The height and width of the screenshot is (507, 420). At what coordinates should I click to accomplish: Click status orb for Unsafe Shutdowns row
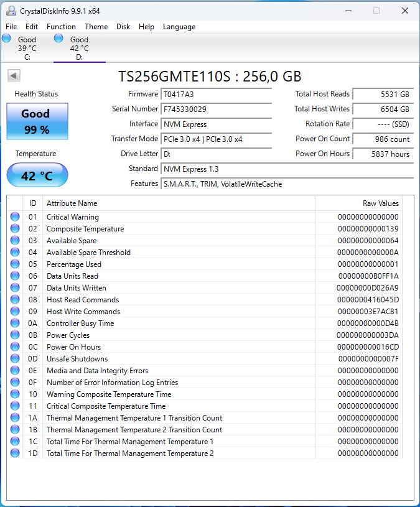coord(15,358)
